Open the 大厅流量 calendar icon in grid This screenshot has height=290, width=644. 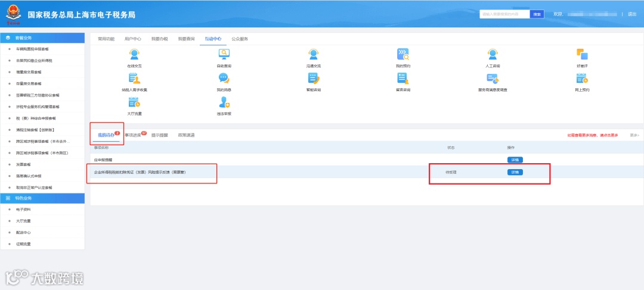click(x=134, y=102)
